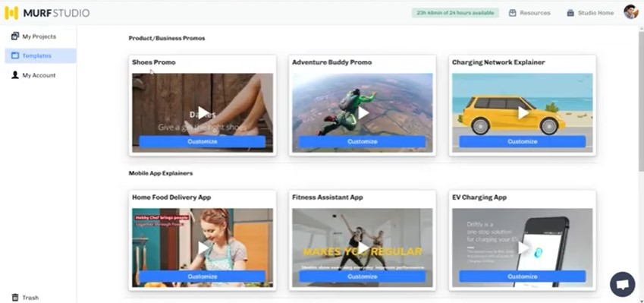Click the Templates sidebar icon
This screenshot has width=644, height=303.
15,55
